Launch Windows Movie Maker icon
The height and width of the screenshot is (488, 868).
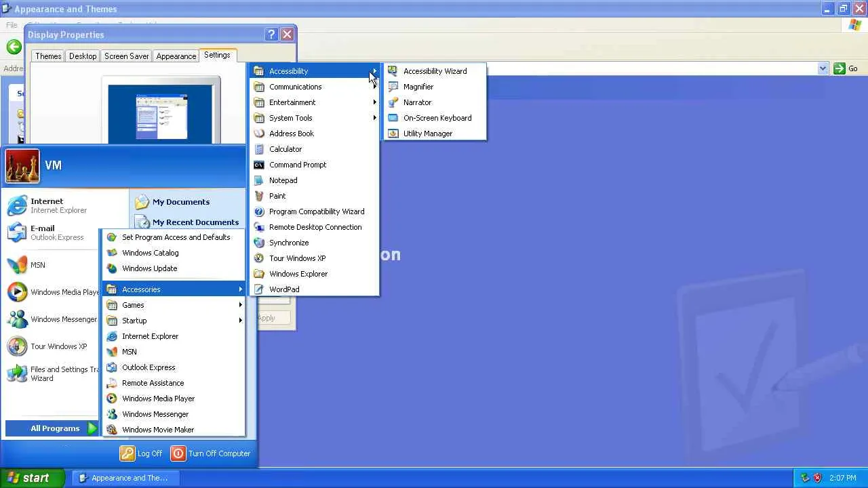[x=111, y=430]
